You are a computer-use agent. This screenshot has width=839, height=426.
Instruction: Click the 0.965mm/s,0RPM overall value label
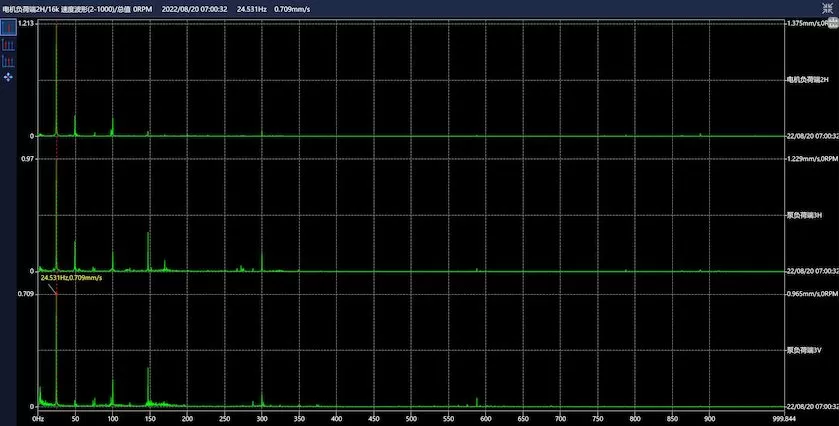(x=810, y=295)
